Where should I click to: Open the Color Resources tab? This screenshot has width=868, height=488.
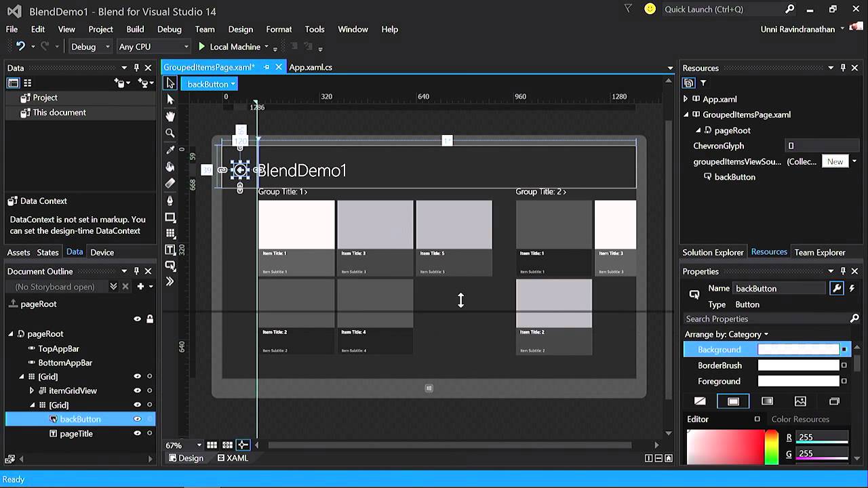(x=800, y=419)
